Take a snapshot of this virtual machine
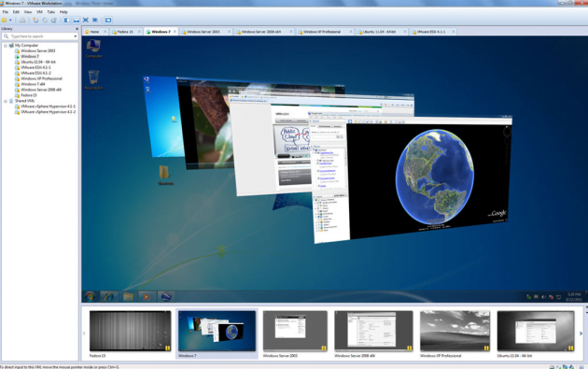The height and width of the screenshot is (369, 588). (35, 20)
